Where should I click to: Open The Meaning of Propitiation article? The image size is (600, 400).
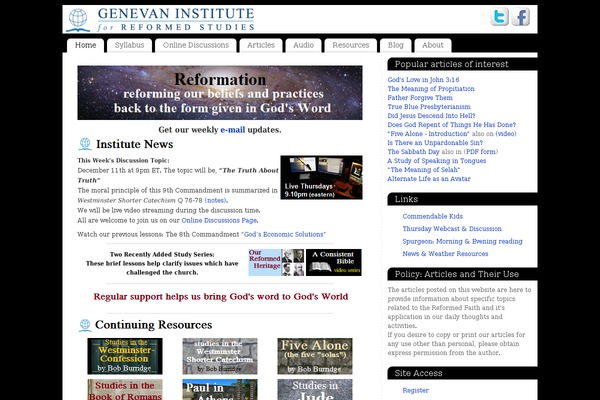tap(431, 89)
